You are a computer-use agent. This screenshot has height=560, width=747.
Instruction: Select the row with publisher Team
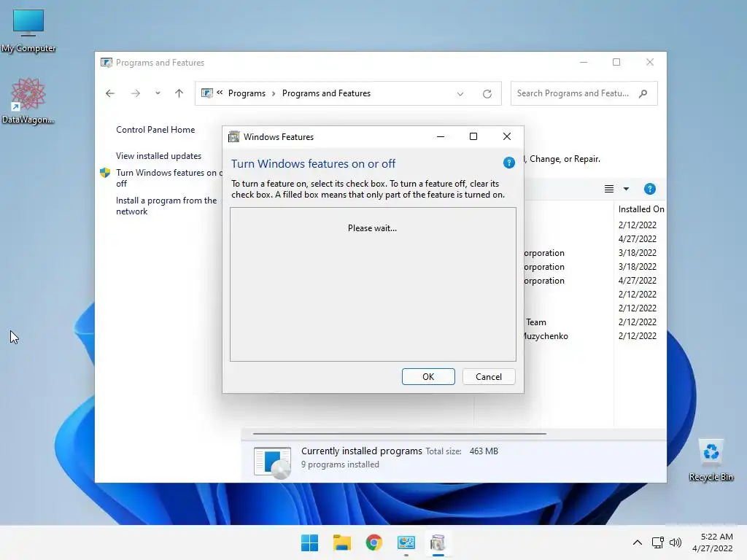click(535, 322)
